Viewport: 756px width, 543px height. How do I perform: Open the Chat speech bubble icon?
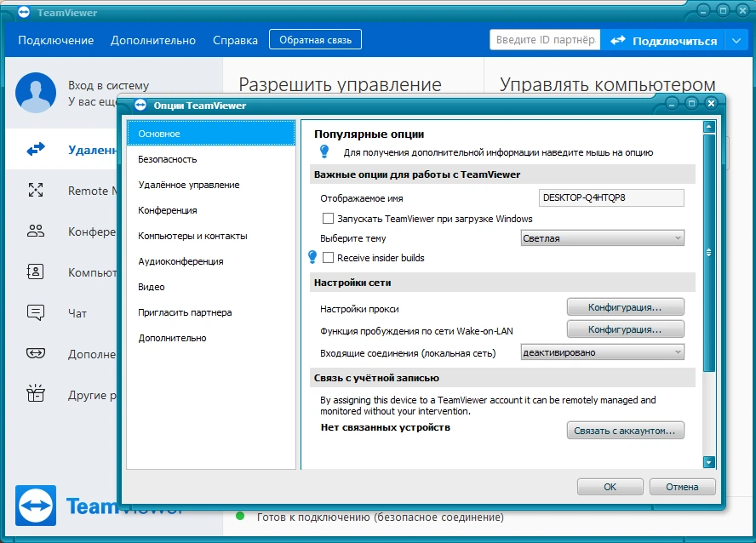(x=36, y=312)
